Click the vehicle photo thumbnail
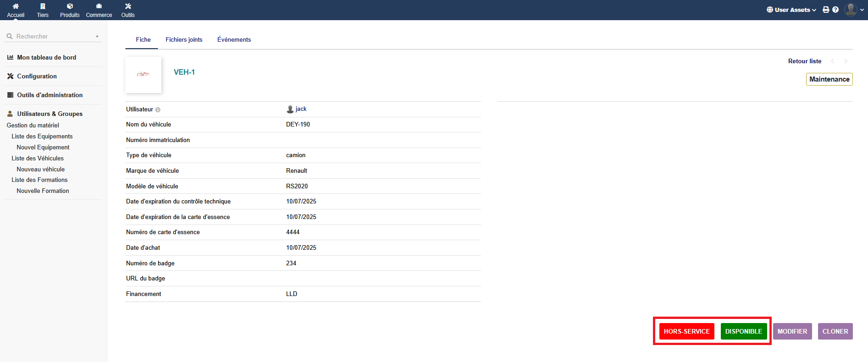The image size is (868, 362). pyautogui.click(x=143, y=75)
